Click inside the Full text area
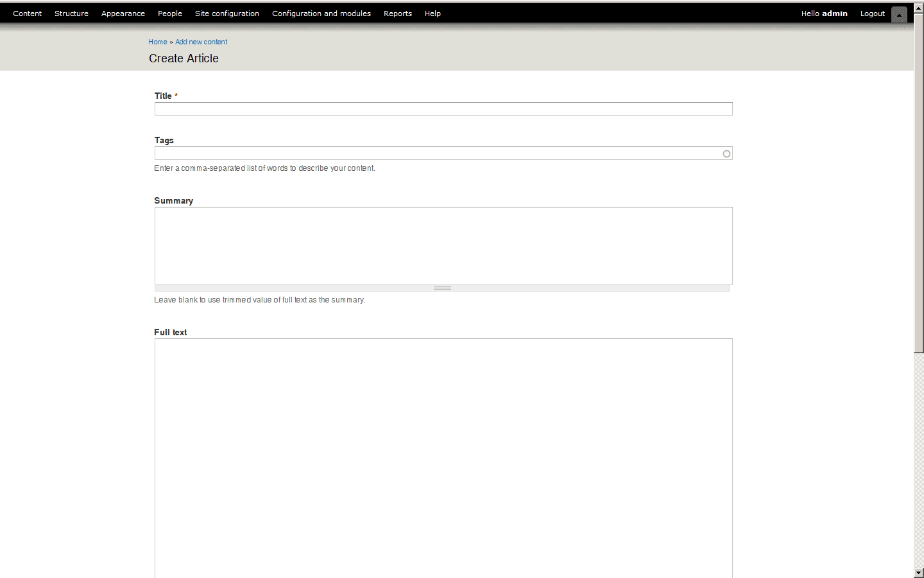The image size is (924, 578). [x=443, y=456]
